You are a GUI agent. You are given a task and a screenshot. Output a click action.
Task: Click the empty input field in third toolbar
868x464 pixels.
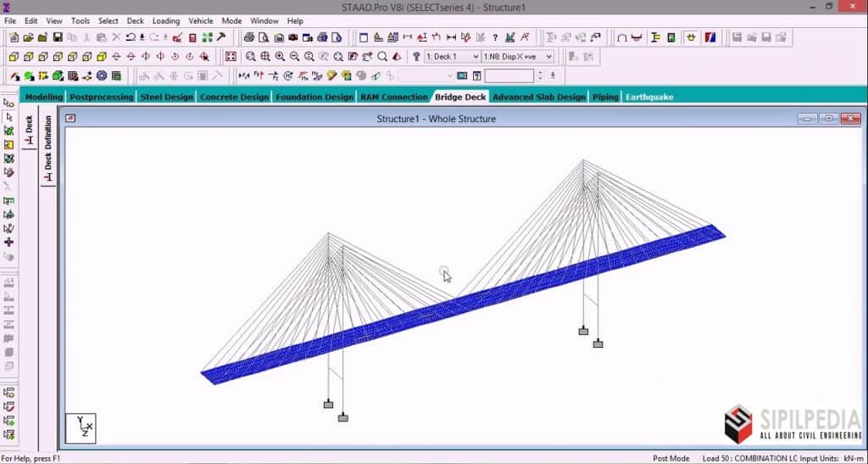pyautogui.click(x=509, y=76)
